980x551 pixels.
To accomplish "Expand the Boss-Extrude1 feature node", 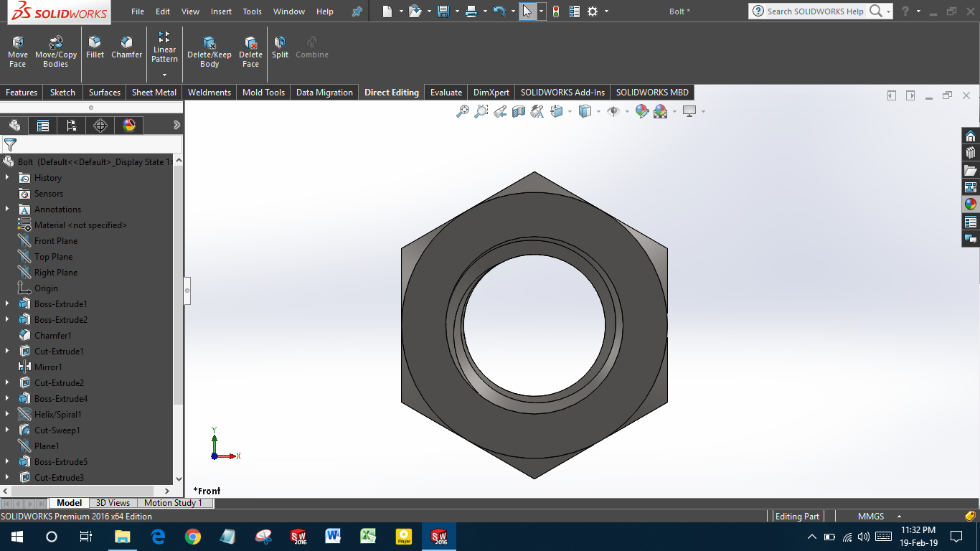I will pyautogui.click(x=7, y=304).
